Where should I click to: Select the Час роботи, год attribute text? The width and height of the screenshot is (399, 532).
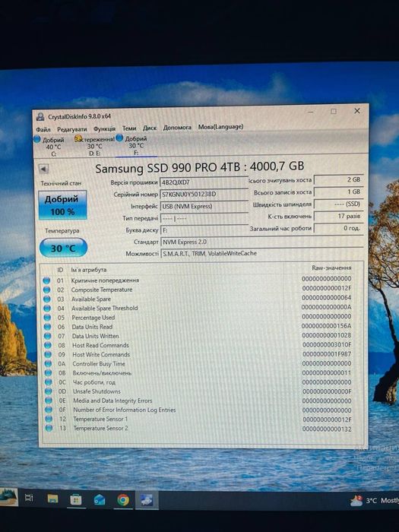pyautogui.click(x=94, y=382)
